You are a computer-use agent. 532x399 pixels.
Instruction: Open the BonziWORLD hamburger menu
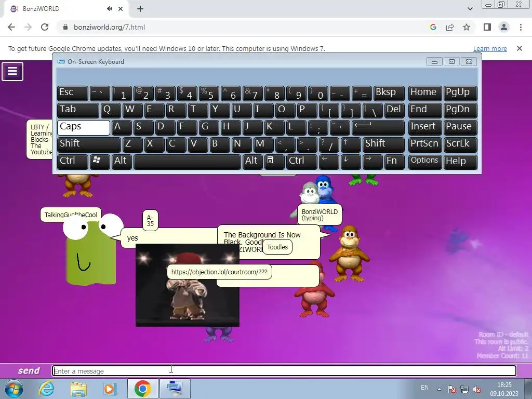[x=12, y=71]
